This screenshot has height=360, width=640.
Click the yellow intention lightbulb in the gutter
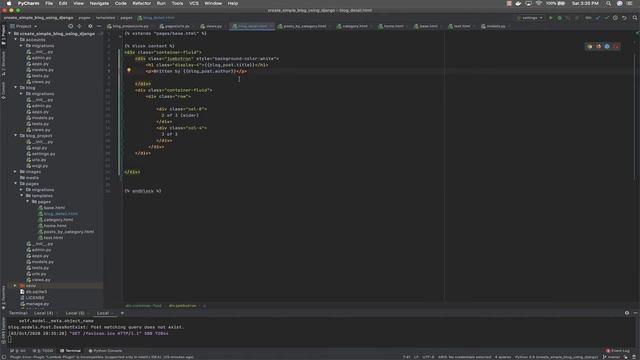coord(129,70)
